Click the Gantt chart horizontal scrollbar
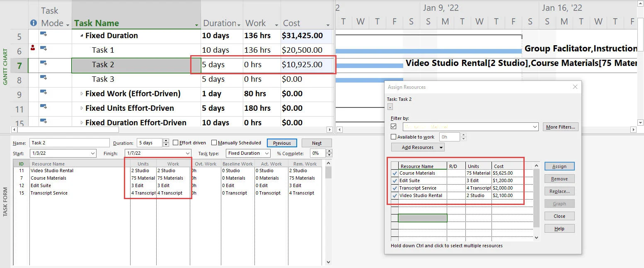This screenshot has width=644, height=268. click(x=487, y=130)
